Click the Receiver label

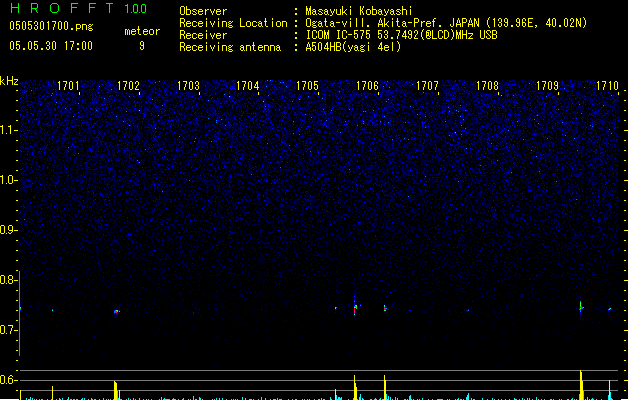(x=203, y=35)
